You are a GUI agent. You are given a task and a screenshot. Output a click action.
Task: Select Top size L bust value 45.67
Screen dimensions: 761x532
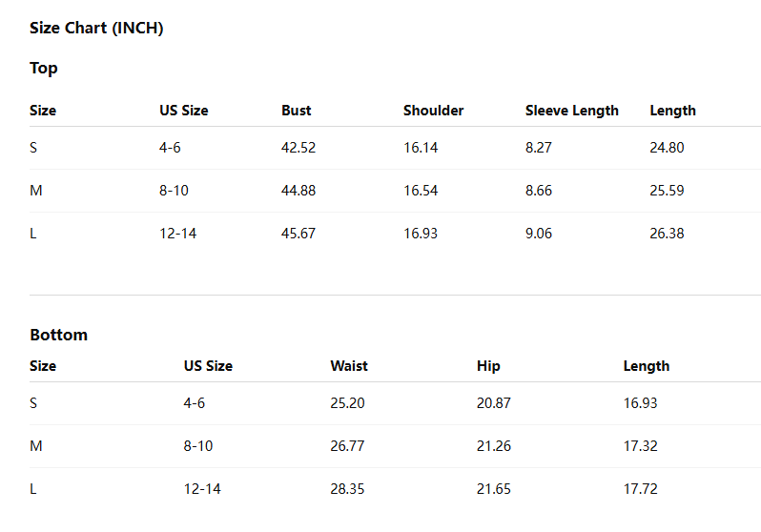tap(298, 234)
